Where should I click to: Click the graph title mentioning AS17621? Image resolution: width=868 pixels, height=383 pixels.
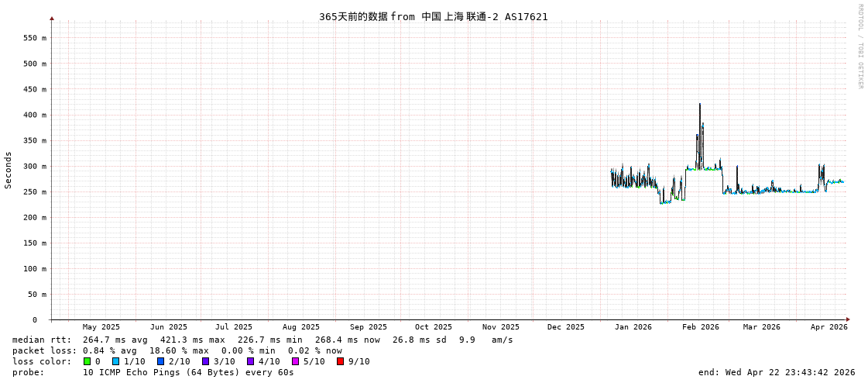pyautogui.click(x=433, y=16)
